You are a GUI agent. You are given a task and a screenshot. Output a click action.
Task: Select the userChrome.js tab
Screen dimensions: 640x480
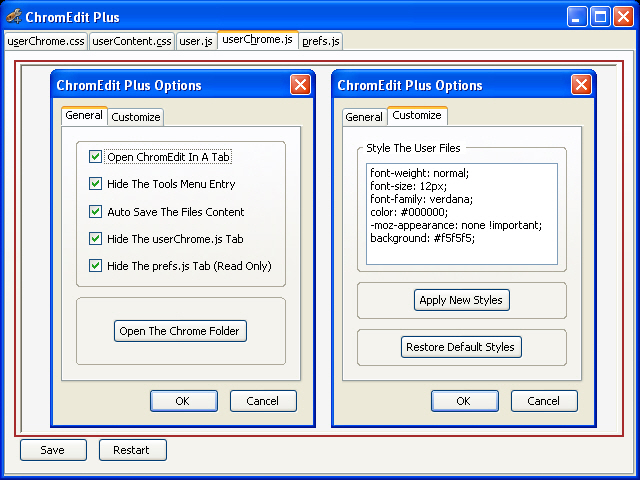point(258,40)
